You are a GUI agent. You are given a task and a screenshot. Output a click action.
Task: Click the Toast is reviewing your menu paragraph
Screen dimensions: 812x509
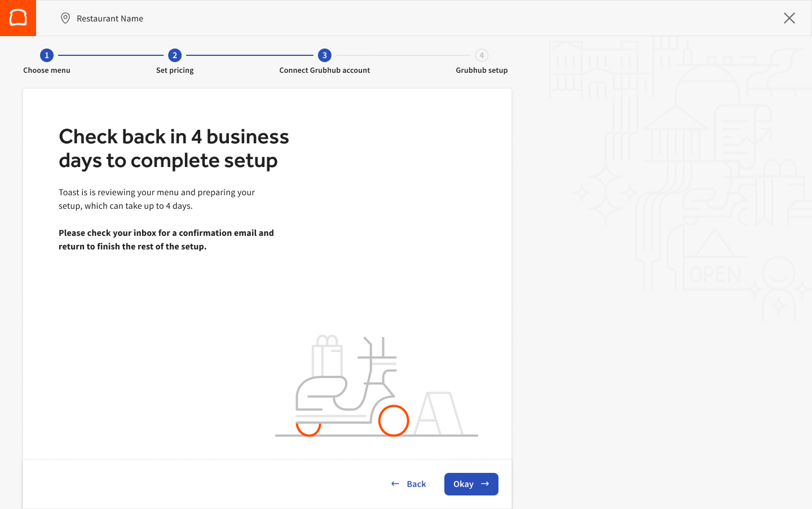157,199
